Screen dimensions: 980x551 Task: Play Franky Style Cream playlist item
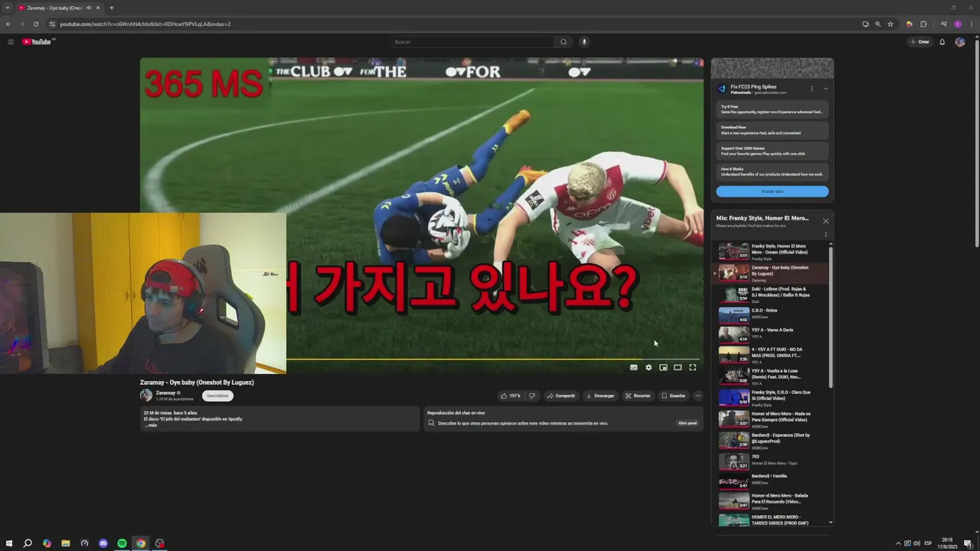click(x=771, y=252)
